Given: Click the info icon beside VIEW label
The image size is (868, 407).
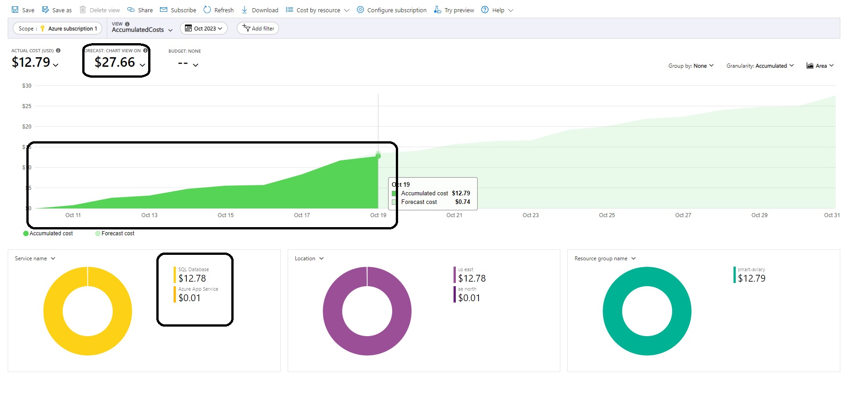Looking at the screenshot, I should [x=127, y=24].
